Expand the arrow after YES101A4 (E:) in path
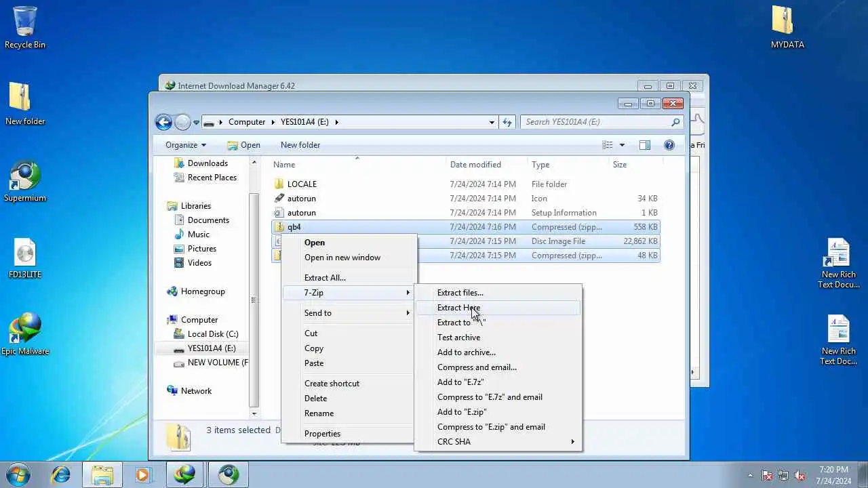Screen dimensions: 868x488 pyautogui.click(x=336, y=122)
